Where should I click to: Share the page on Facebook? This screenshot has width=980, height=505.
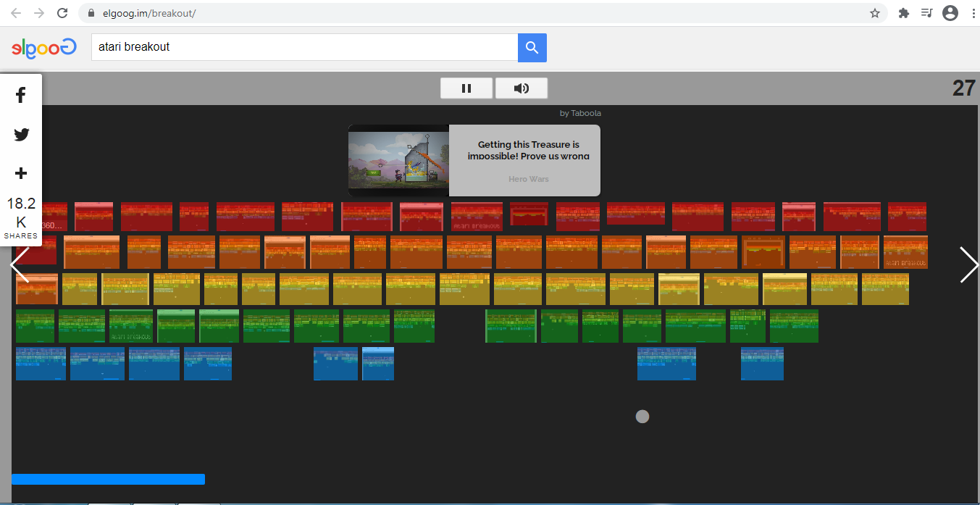coord(21,95)
